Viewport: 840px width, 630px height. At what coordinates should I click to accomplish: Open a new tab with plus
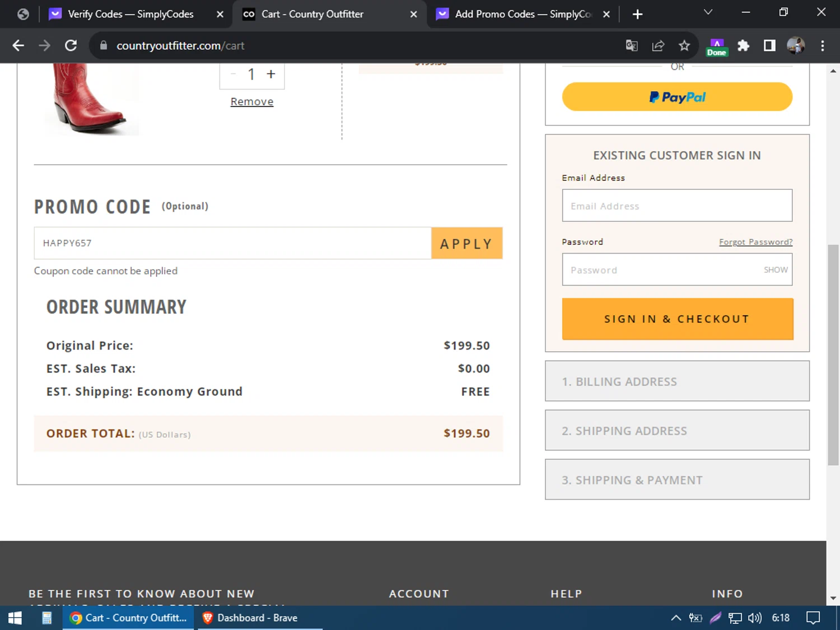pos(637,14)
